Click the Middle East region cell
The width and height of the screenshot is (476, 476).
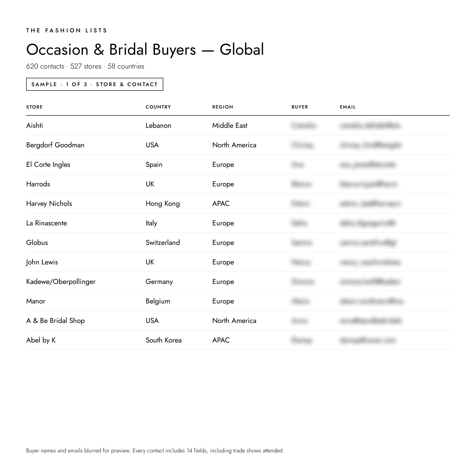click(x=230, y=125)
